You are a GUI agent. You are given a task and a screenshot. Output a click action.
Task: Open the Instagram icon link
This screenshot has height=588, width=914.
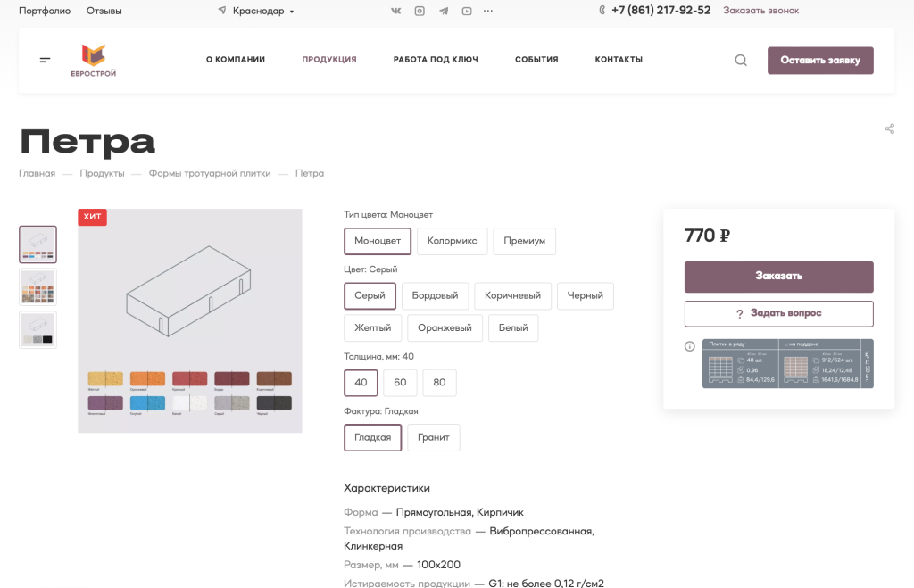420,11
